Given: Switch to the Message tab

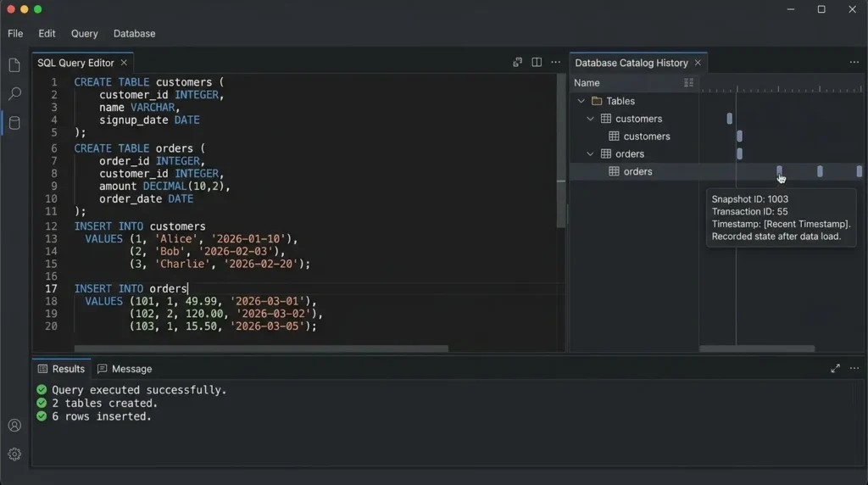Looking at the screenshot, I should click(x=125, y=369).
